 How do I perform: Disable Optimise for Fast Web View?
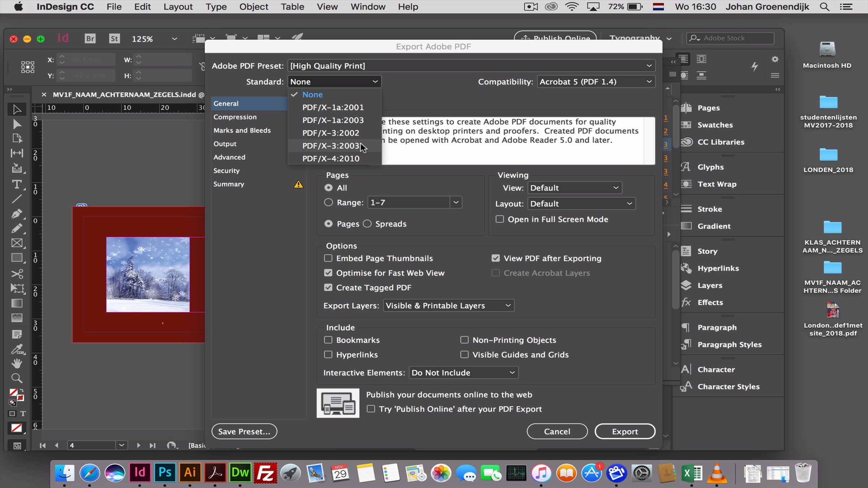click(x=328, y=273)
